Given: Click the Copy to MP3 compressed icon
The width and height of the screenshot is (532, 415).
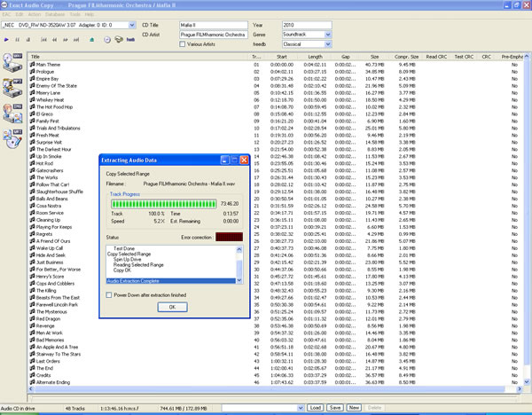Looking at the screenshot, I should tap(13, 90).
